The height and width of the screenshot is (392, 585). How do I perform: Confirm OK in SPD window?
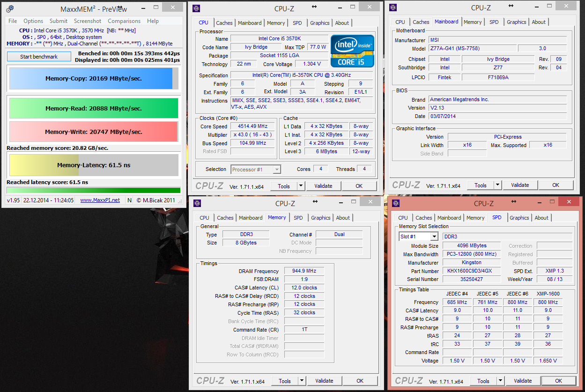(558, 381)
